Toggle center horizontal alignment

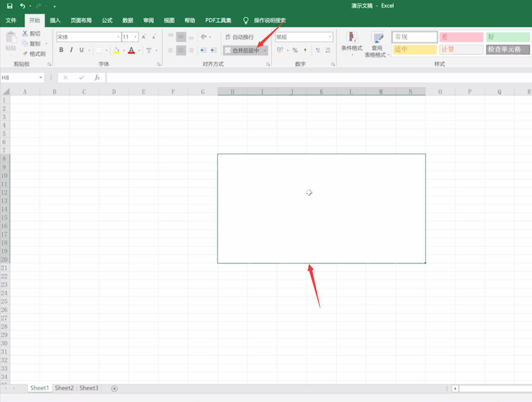[181, 50]
